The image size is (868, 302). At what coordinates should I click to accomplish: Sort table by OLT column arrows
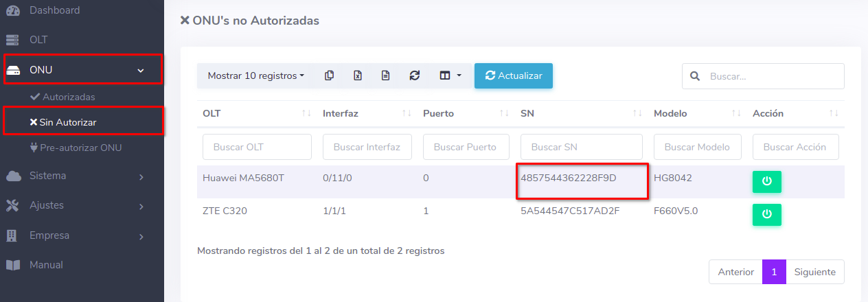pyautogui.click(x=306, y=113)
